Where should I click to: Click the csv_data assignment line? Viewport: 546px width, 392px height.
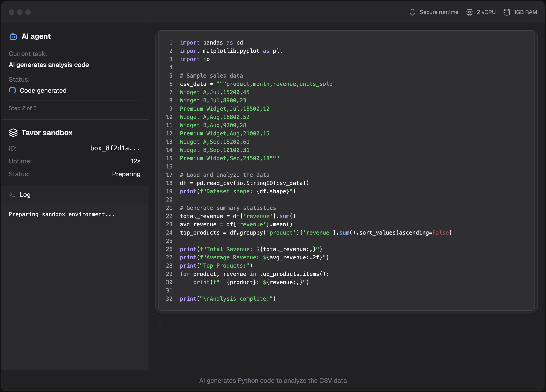256,84
